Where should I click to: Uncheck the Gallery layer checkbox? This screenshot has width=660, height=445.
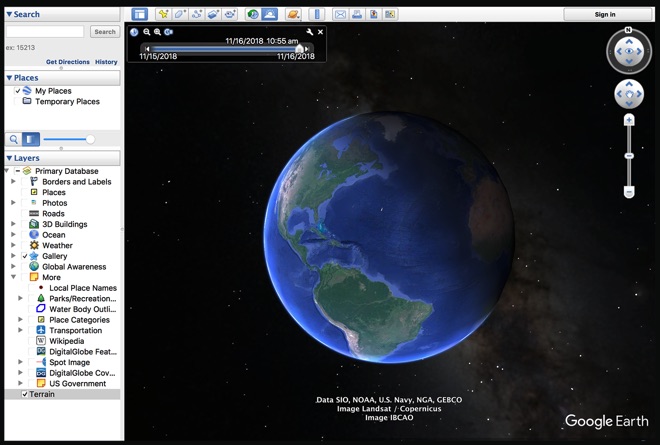point(25,257)
